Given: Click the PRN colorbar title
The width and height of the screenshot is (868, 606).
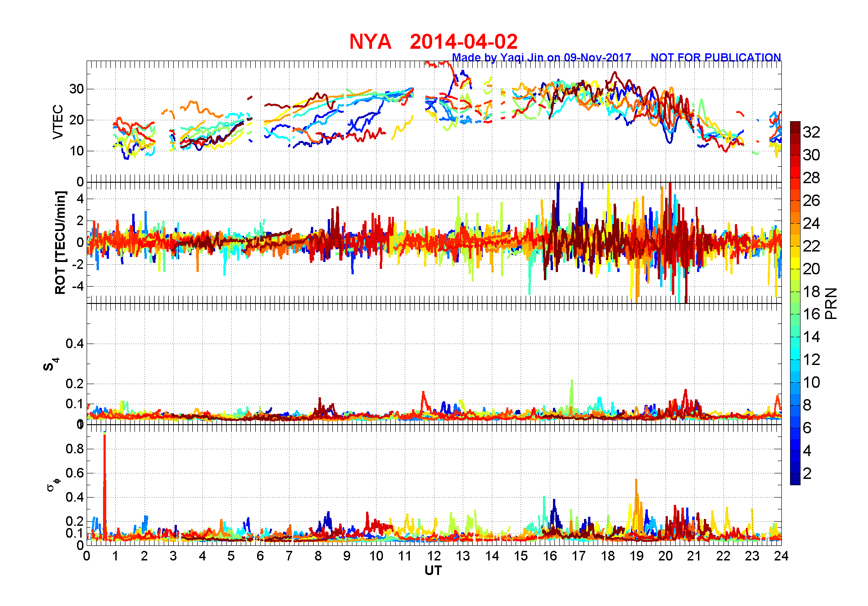Looking at the screenshot, I should point(831,303).
